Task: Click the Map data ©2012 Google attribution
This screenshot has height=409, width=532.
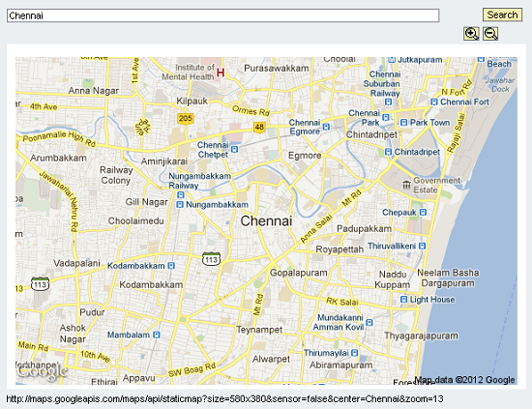Action: point(465,380)
